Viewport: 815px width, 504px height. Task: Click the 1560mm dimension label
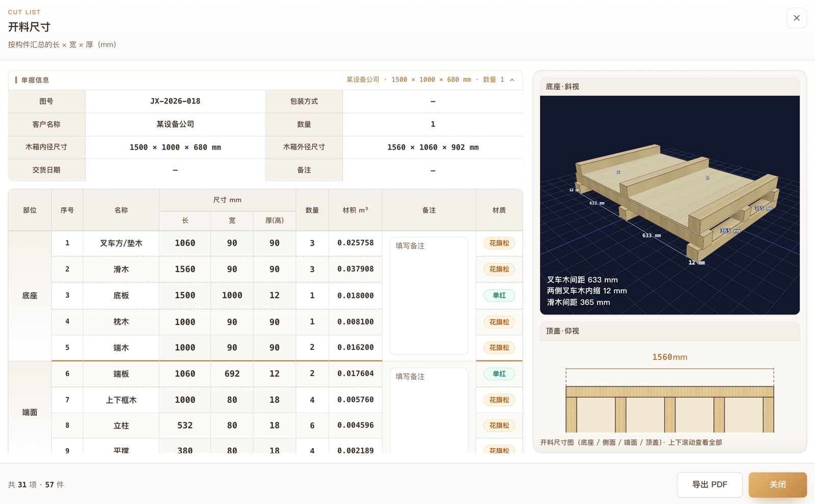670,357
